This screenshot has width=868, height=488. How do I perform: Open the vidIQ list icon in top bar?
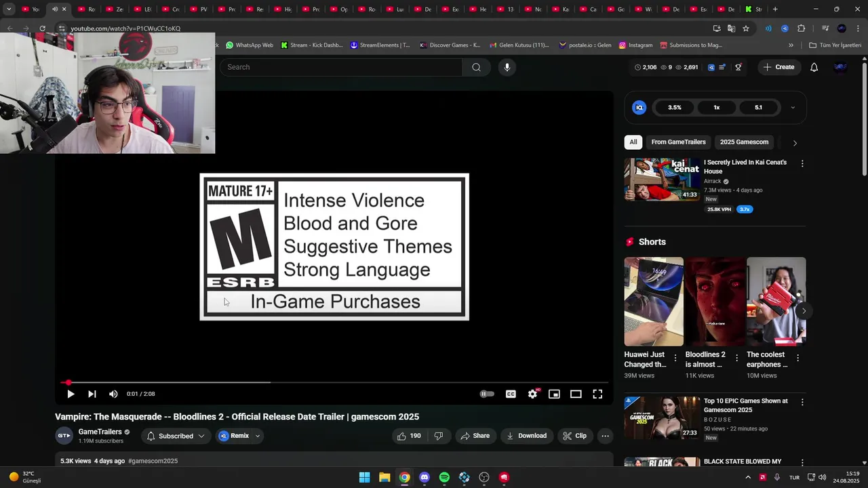point(723,67)
